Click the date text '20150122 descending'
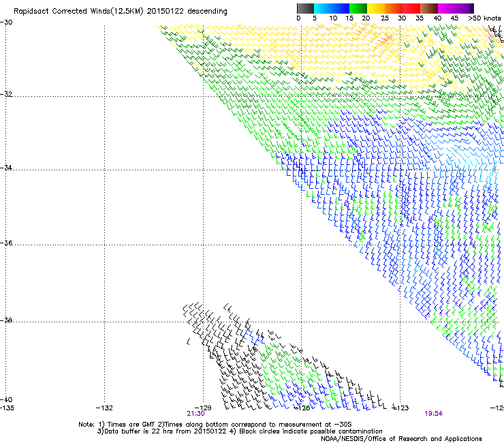 click(187, 11)
